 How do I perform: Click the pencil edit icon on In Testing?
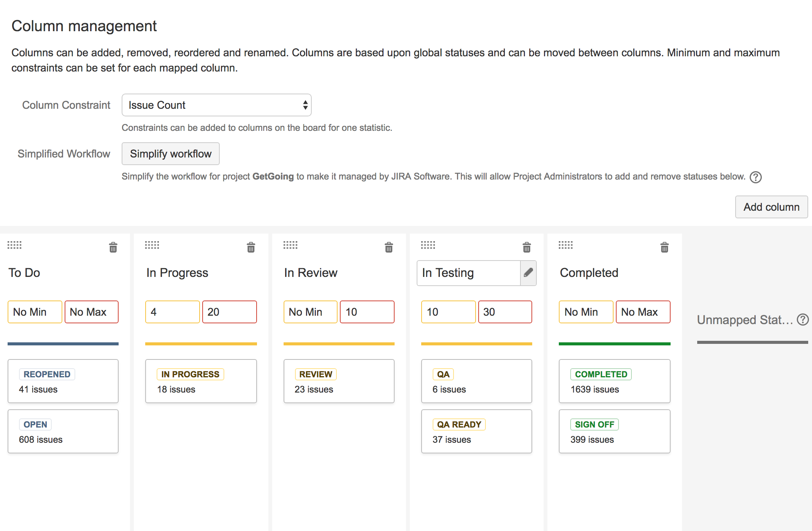click(528, 273)
